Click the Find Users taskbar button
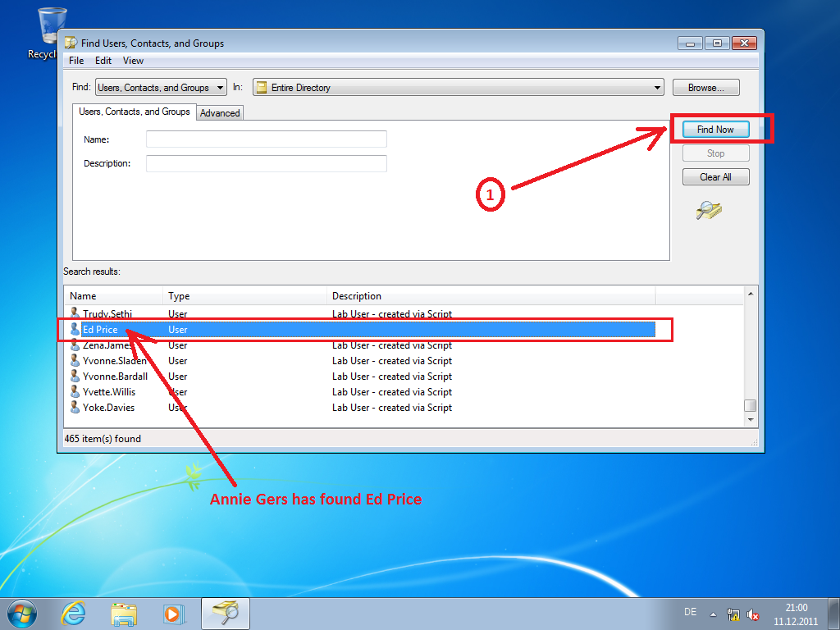 [226, 614]
